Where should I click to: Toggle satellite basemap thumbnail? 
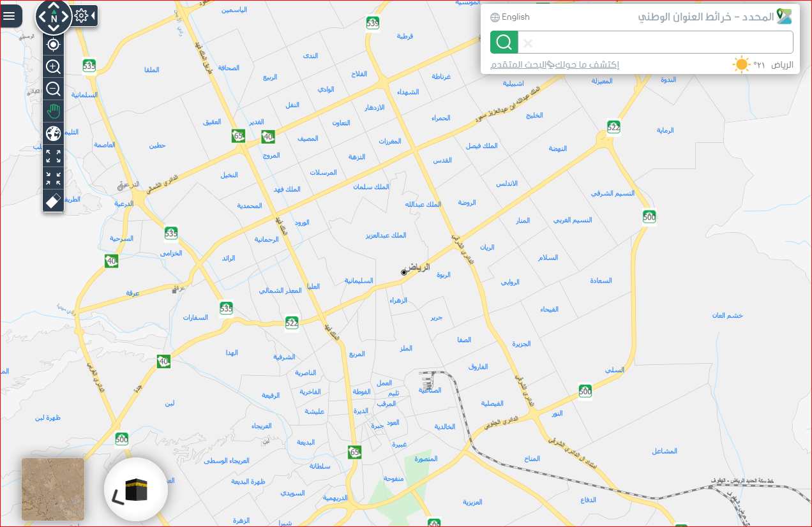[53, 489]
